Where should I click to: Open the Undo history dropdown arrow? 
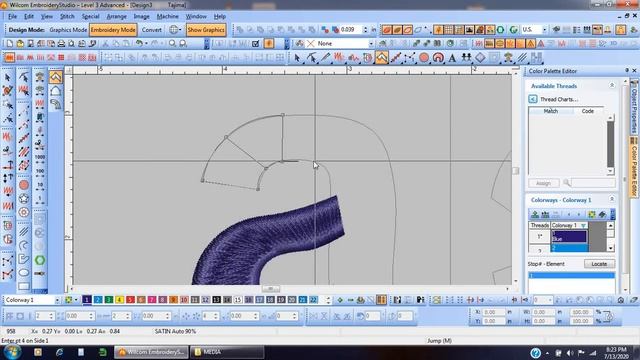(147, 44)
